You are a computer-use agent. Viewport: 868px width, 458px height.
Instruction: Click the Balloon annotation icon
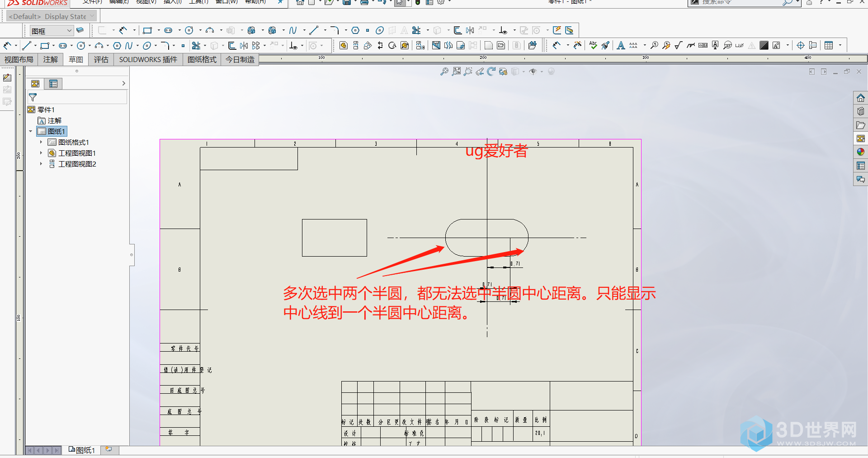(x=654, y=45)
